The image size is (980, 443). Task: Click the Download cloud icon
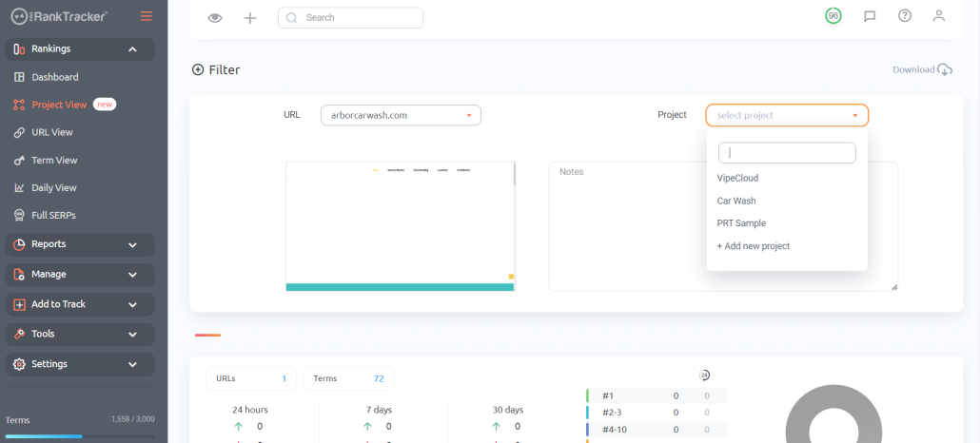944,69
